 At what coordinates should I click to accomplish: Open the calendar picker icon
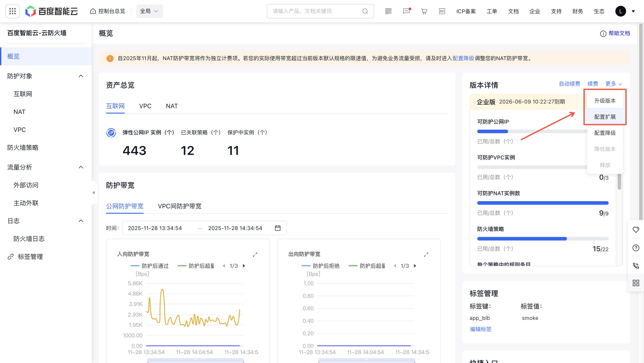(x=278, y=228)
